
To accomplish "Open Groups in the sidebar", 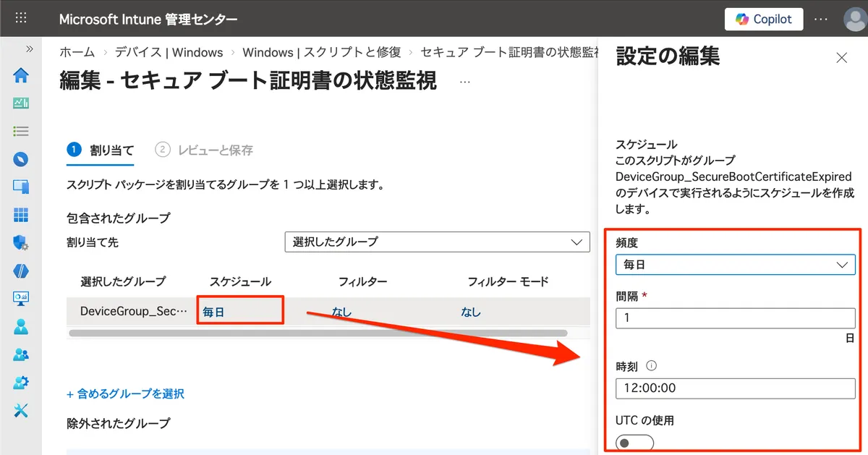I will (21, 354).
